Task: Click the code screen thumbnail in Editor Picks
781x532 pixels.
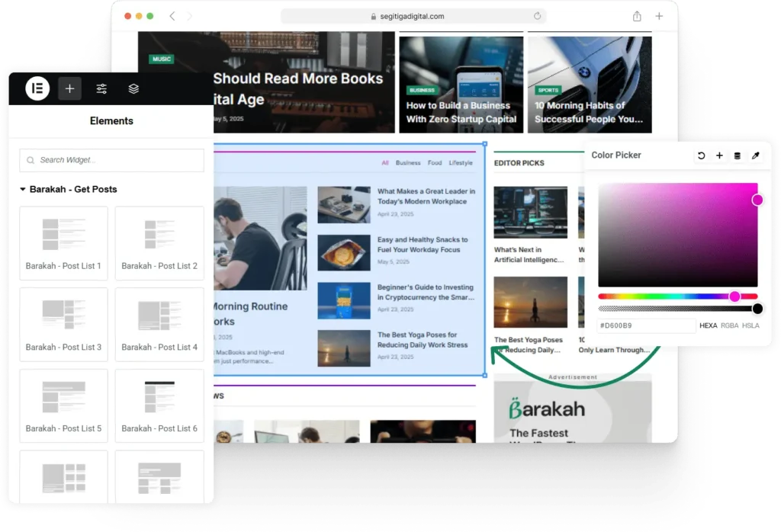Action: point(531,213)
